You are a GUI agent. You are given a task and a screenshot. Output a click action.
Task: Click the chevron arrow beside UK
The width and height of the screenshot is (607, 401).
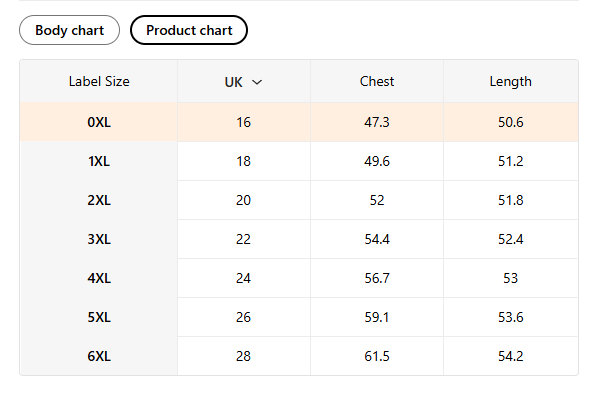(257, 82)
